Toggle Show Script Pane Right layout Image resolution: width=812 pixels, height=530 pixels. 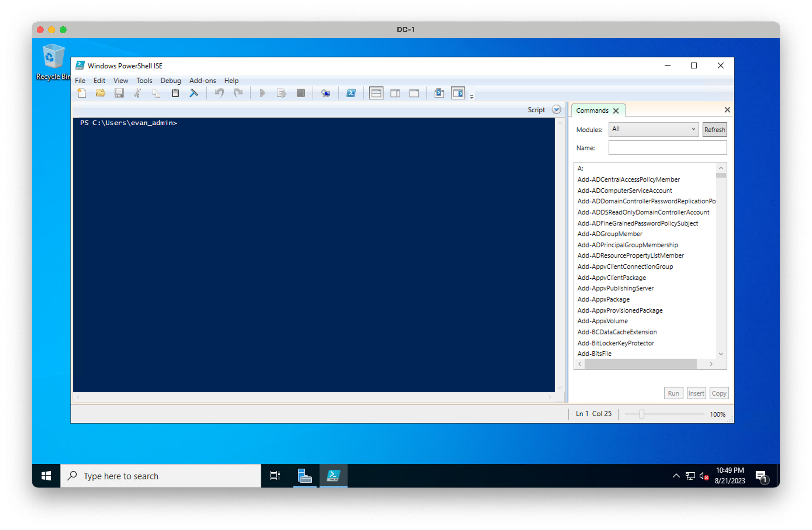pos(395,93)
